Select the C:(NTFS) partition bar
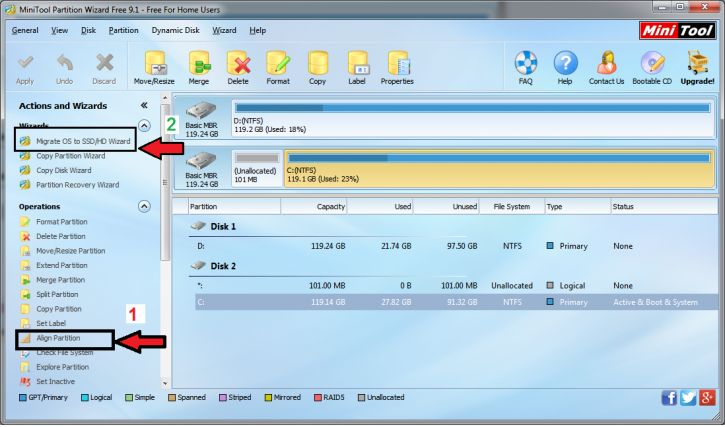The height and width of the screenshot is (427, 725). (499, 168)
